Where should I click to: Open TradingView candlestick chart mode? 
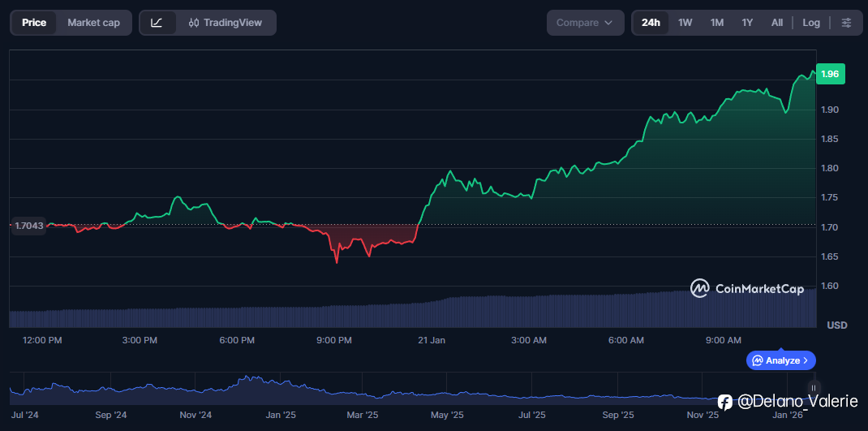pyautogui.click(x=226, y=23)
